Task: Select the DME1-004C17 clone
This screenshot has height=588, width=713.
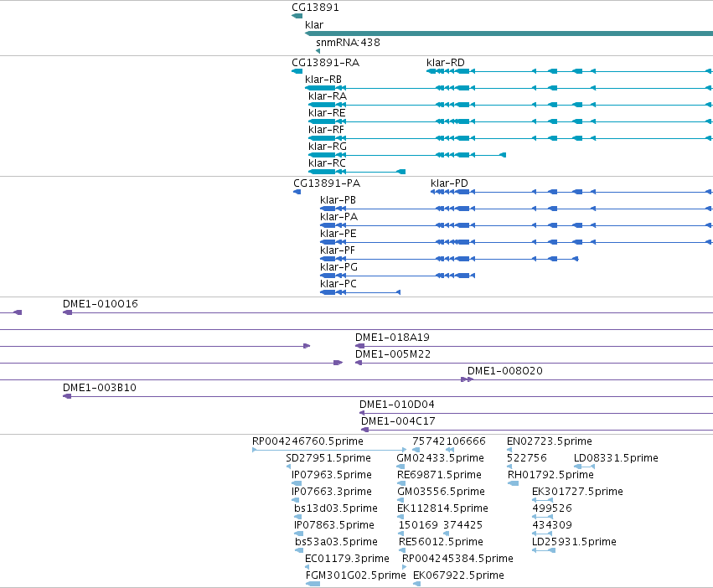Action: (398, 421)
